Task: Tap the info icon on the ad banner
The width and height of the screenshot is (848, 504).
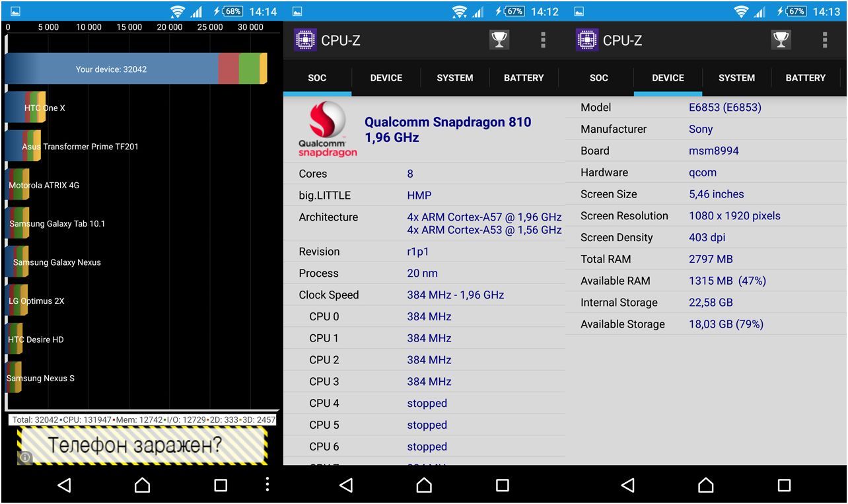Action: coord(25,457)
